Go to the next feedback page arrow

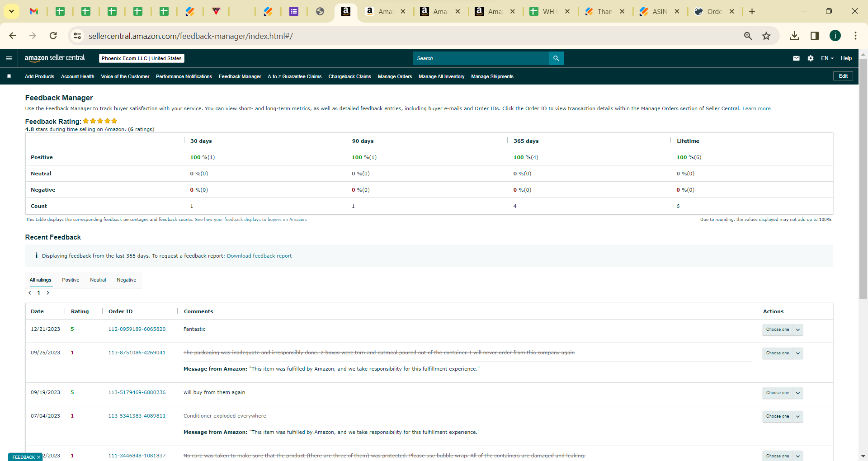point(48,293)
